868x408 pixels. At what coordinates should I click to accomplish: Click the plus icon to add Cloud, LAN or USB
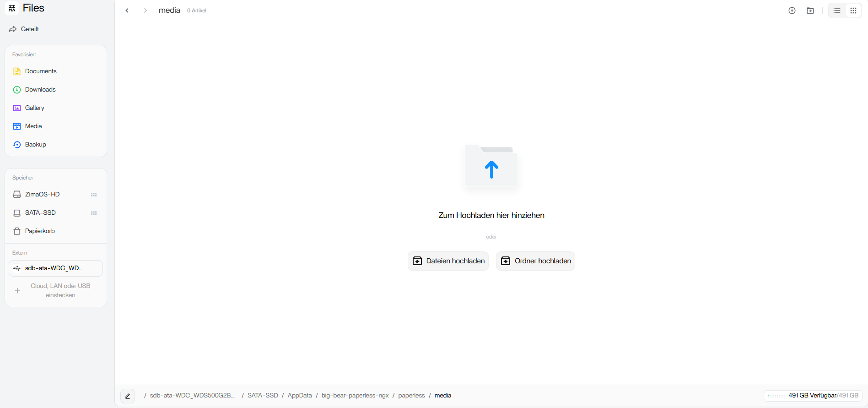(17, 291)
